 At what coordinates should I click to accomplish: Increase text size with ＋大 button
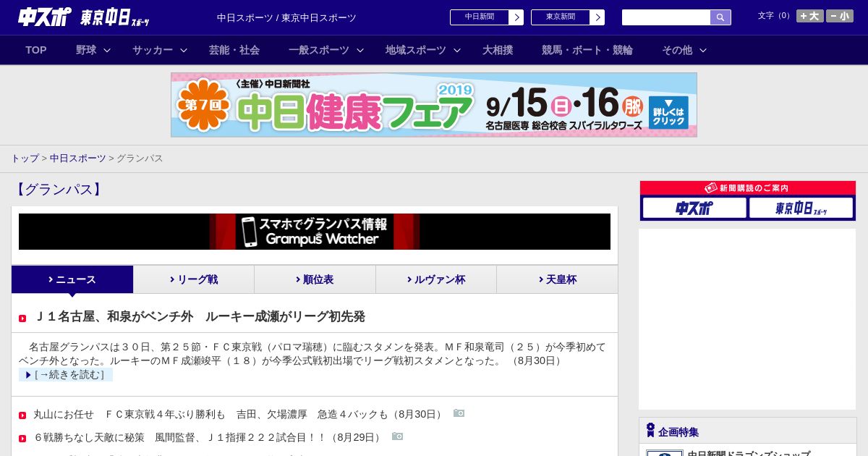[x=809, y=16]
